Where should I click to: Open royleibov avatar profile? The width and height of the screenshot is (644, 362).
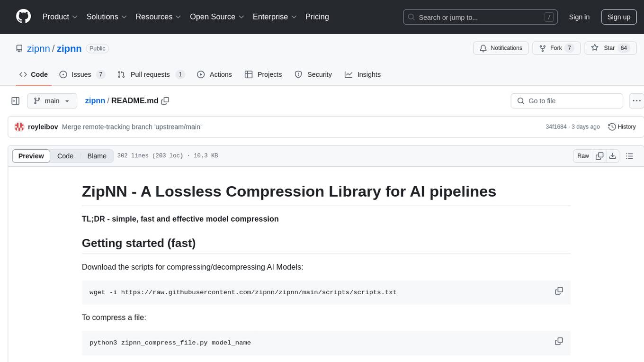click(19, 127)
